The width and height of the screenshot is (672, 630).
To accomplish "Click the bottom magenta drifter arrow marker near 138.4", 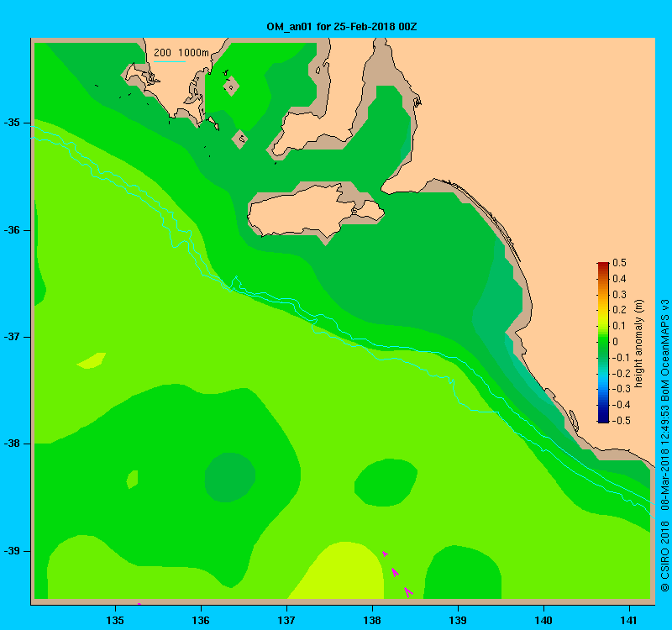I will [408, 592].
